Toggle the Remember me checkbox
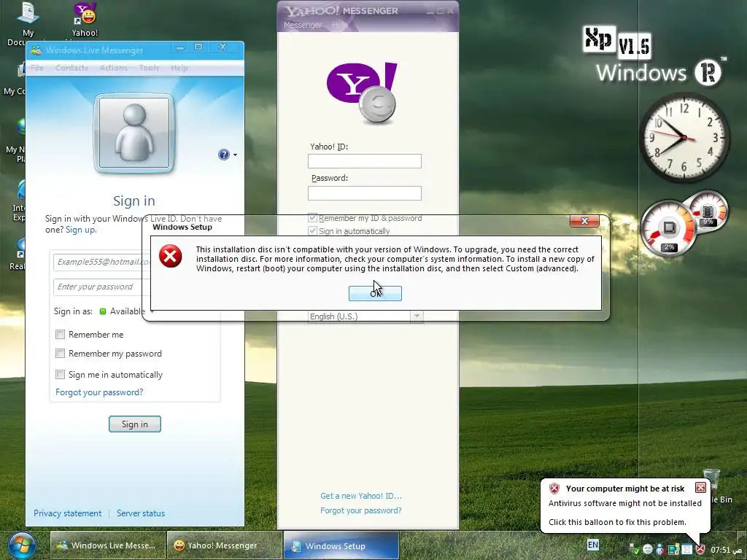 pos(60,334)
